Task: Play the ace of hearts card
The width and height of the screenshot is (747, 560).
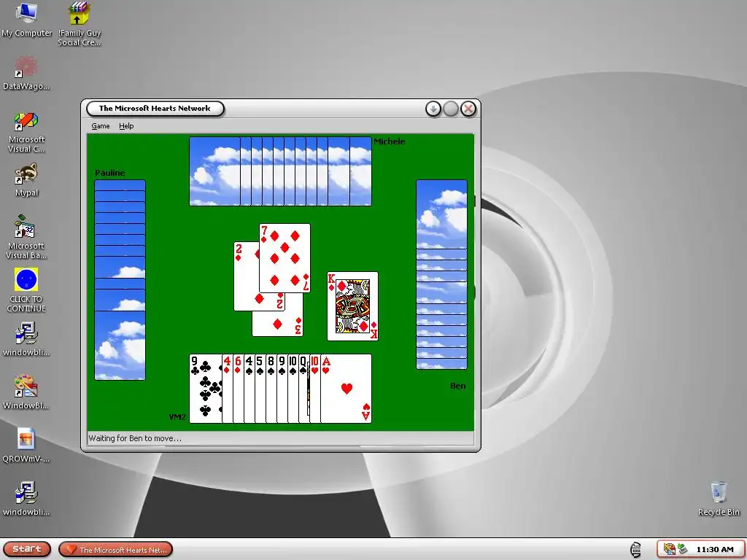Action: tap(347, 389)
